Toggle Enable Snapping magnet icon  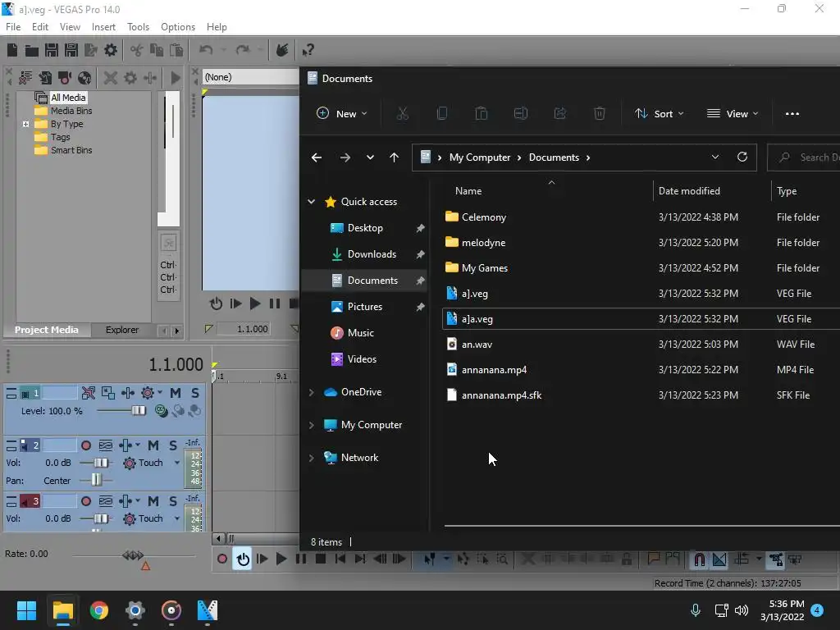click(700, 559)
